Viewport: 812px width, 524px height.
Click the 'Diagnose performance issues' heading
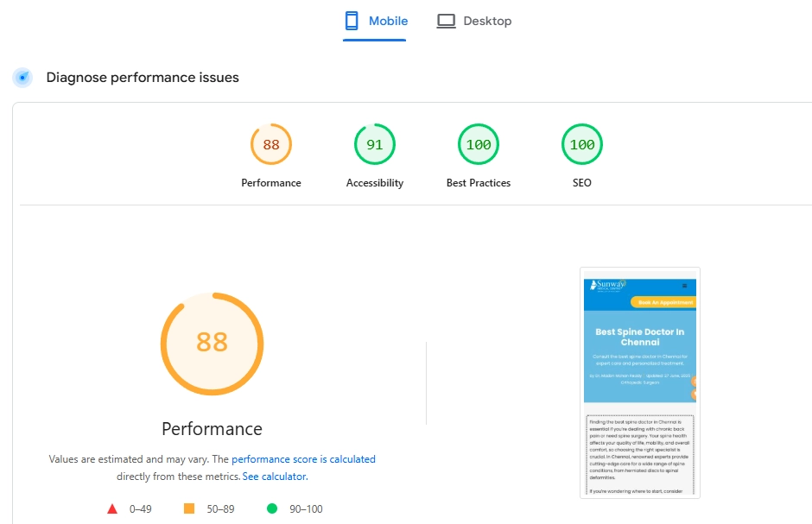143,78
